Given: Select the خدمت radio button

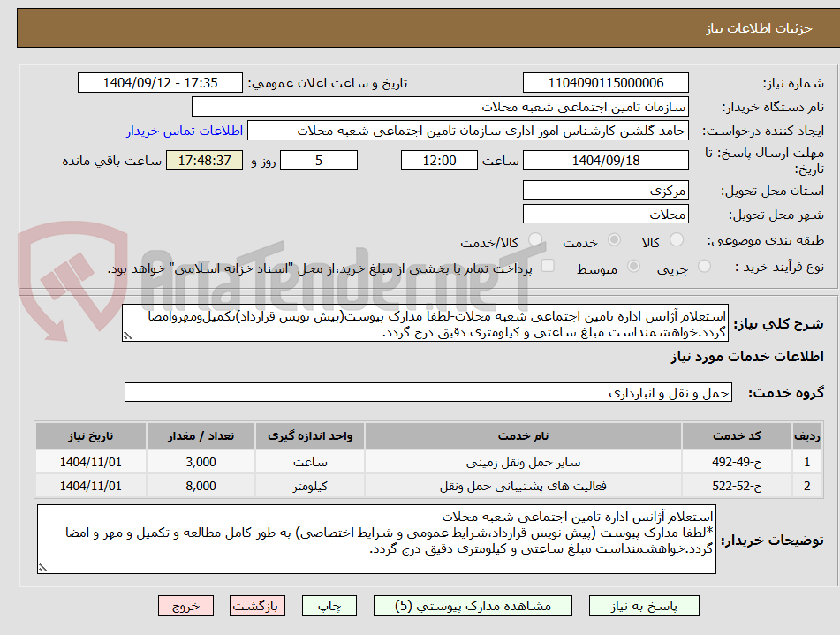Looking at the screenshot, I should point(614,239).
